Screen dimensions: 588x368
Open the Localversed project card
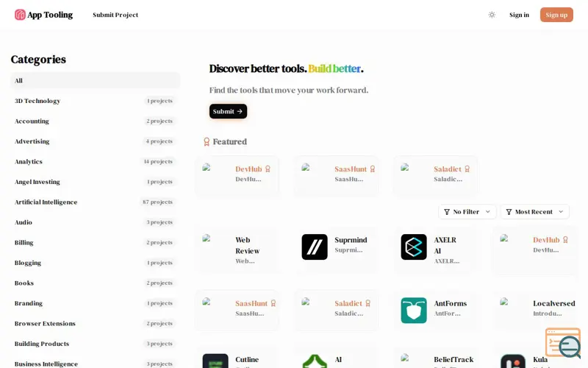point(535,311)
